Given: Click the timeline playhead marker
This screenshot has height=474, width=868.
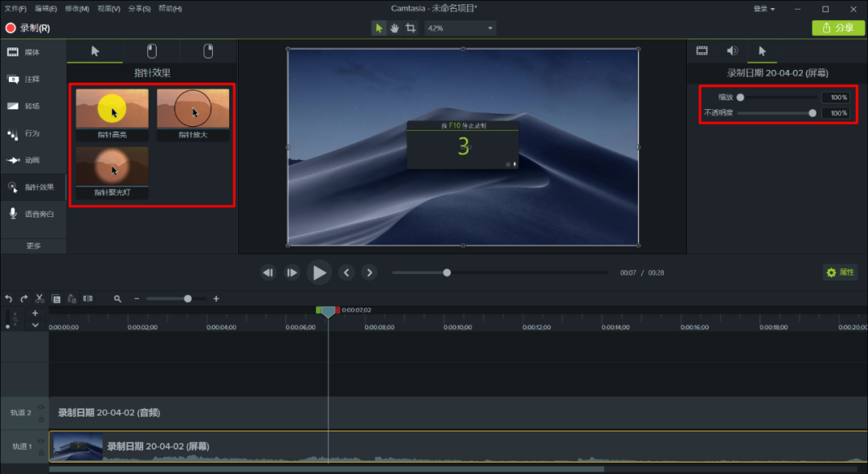Looking at the screenshot, I should (x=328, y=312).
